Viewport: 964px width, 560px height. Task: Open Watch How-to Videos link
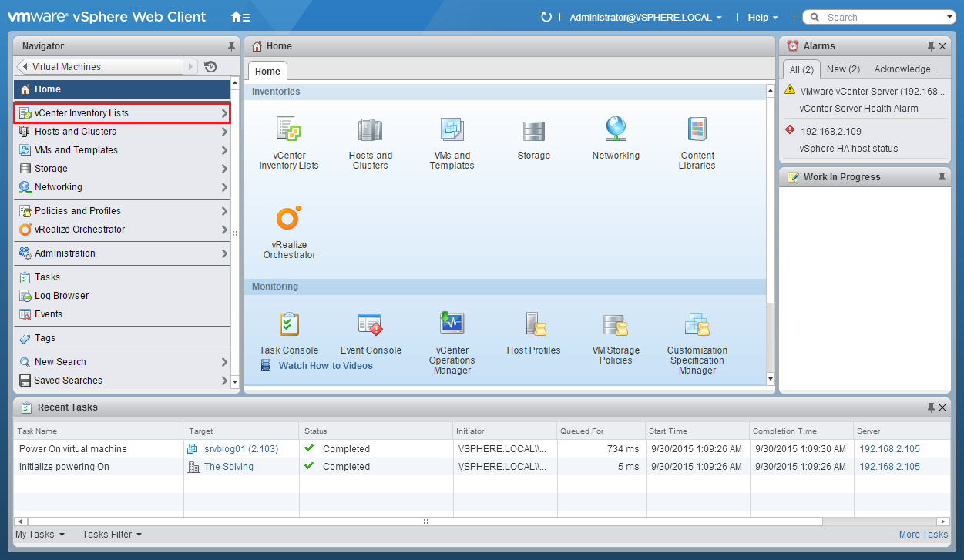(325, 366)
